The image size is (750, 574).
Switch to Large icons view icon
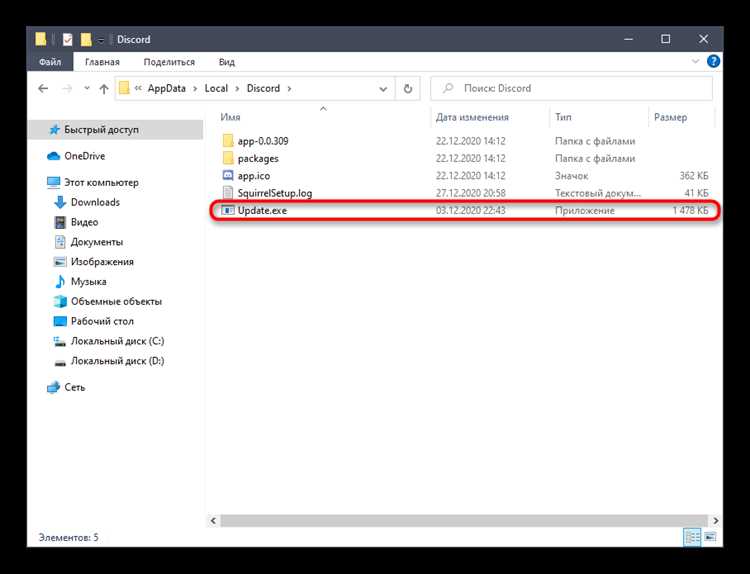[710, 537]
